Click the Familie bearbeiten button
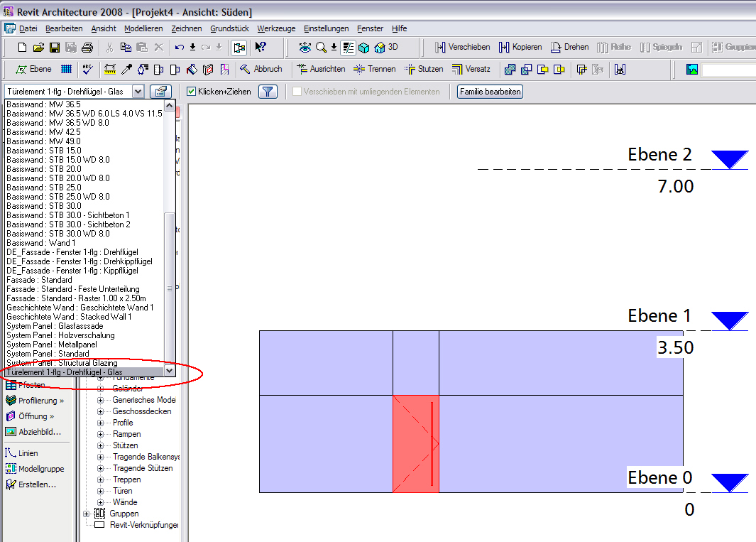 coord(490,91)
